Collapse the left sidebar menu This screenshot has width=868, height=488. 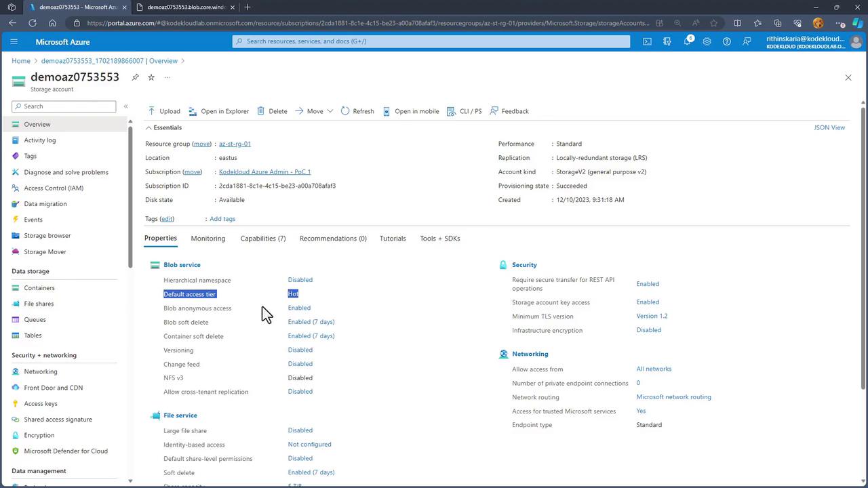click(125, 106)
